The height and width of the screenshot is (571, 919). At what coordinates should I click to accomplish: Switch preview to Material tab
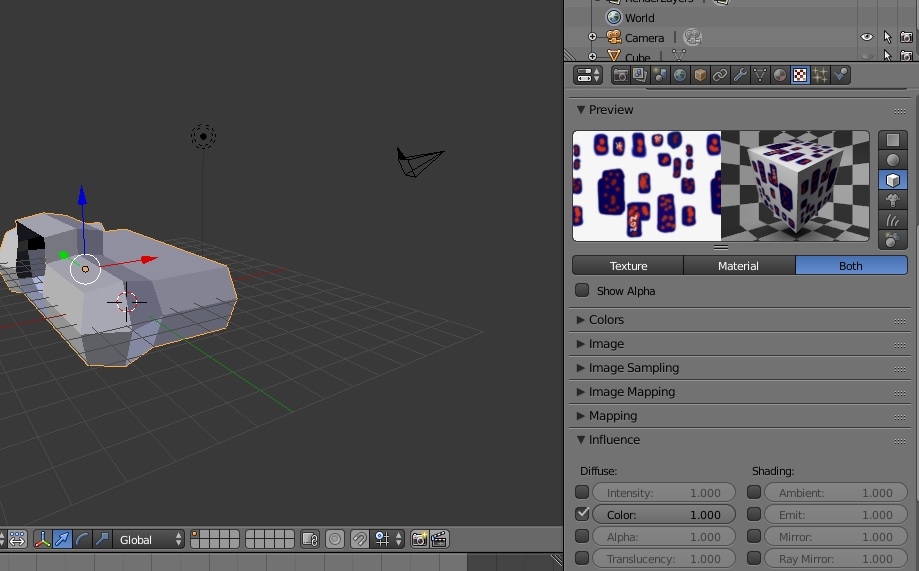[x=739, y=266]
